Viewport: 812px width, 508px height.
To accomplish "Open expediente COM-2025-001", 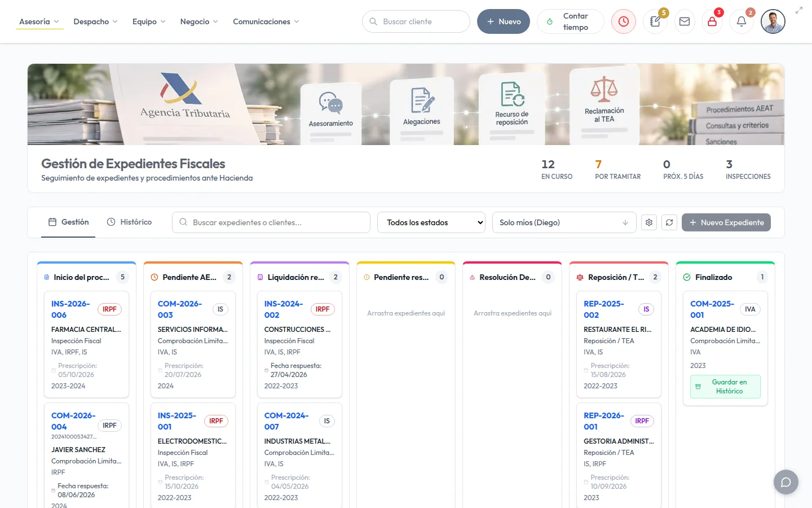I will click(x=712, y=309).
